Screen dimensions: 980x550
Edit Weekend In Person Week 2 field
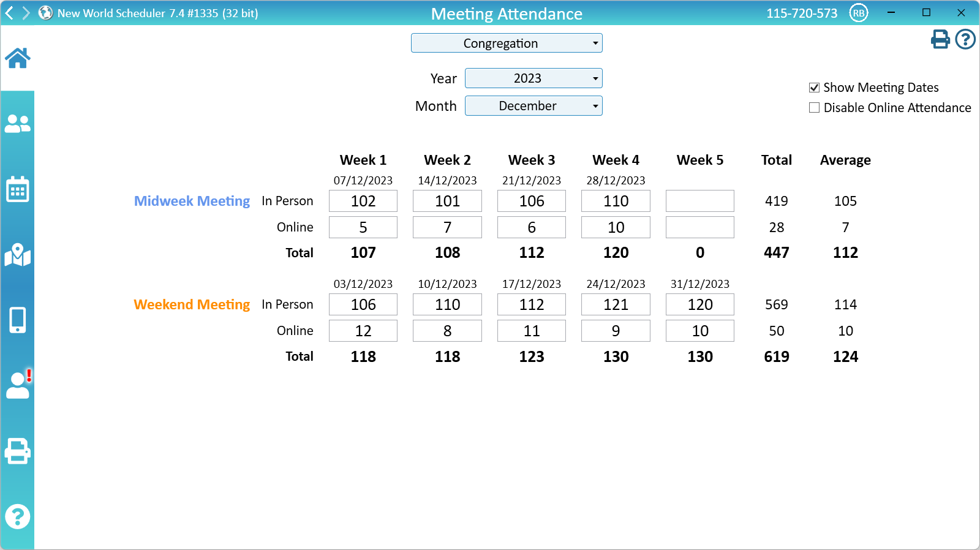click(x=447, y=304)
